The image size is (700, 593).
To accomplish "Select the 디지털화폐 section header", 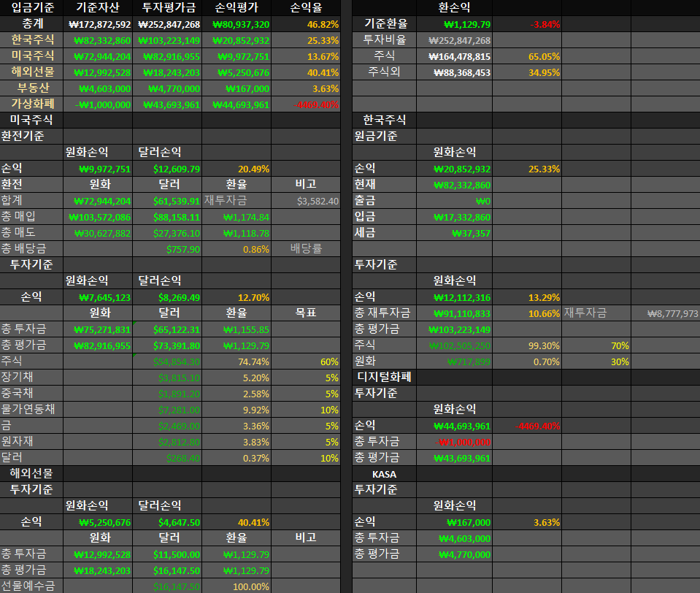I will pyautogui.click(x=385, y=378).
